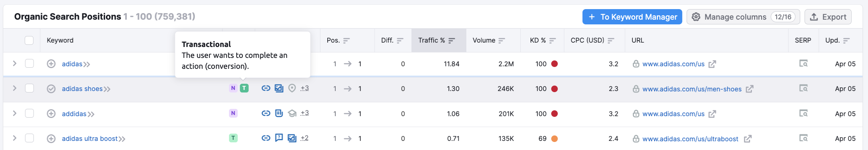Tick the checkbox for adidas ultra boost
868x150 pixels.
pyautogui.click(x=29, y=138)
